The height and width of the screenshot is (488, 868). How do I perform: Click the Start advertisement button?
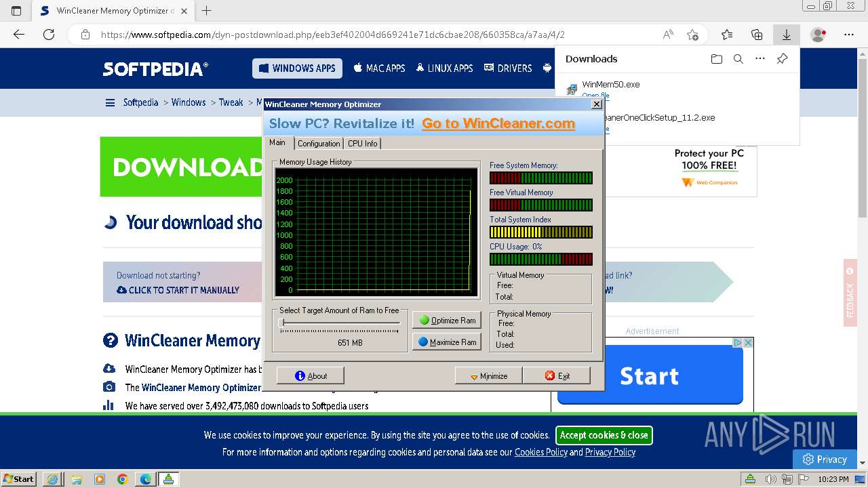point(650,375)
